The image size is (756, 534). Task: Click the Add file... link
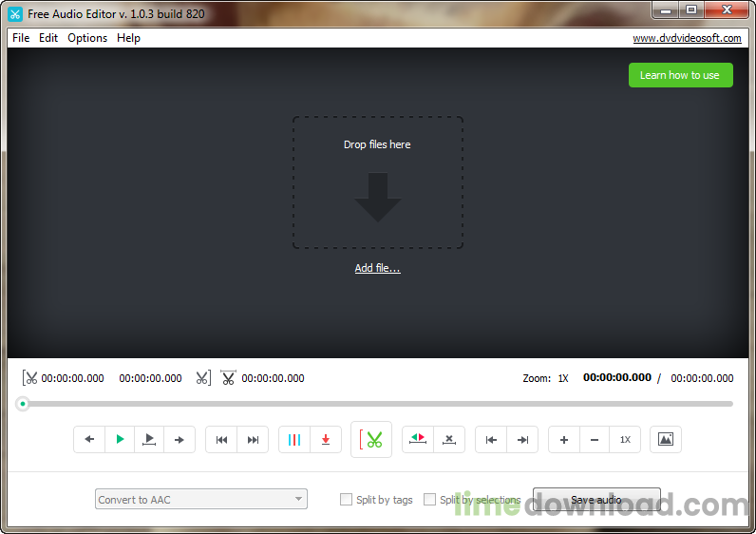pyautogui.click(x=377, y=268)
